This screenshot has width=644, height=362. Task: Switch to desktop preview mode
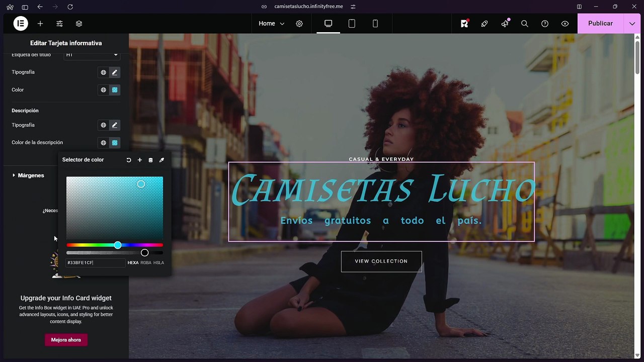tap(328, 24)
